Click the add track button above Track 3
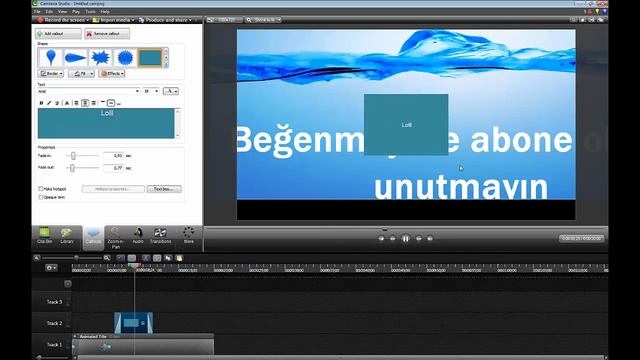This screenshot has height=360, width=640. (x=68, y=284)
